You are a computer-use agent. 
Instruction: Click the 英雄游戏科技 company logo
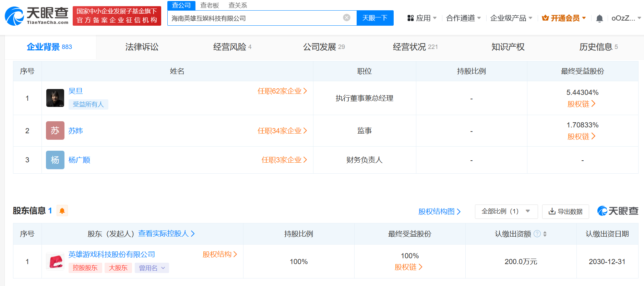[x=55, y=261]
